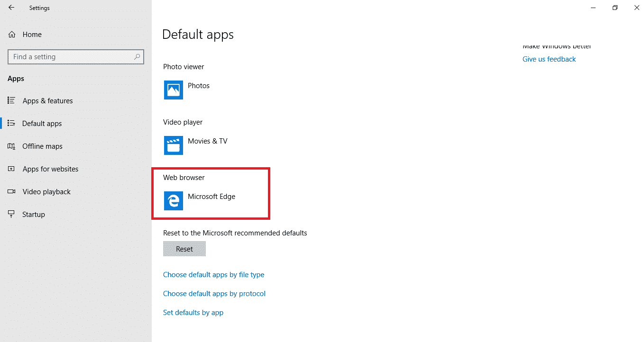Click the Microsoft Edge browser icon
The width and height of the screenshot is (644, 342).
(x=174, y=201)
